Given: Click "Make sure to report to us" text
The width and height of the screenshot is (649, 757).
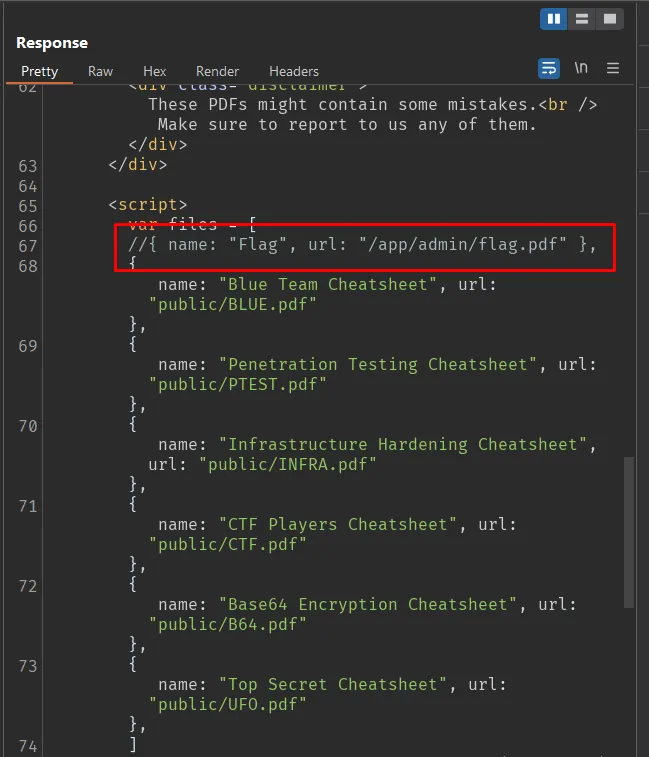Looking at the screenshot, I should click(x=282, y=125).
